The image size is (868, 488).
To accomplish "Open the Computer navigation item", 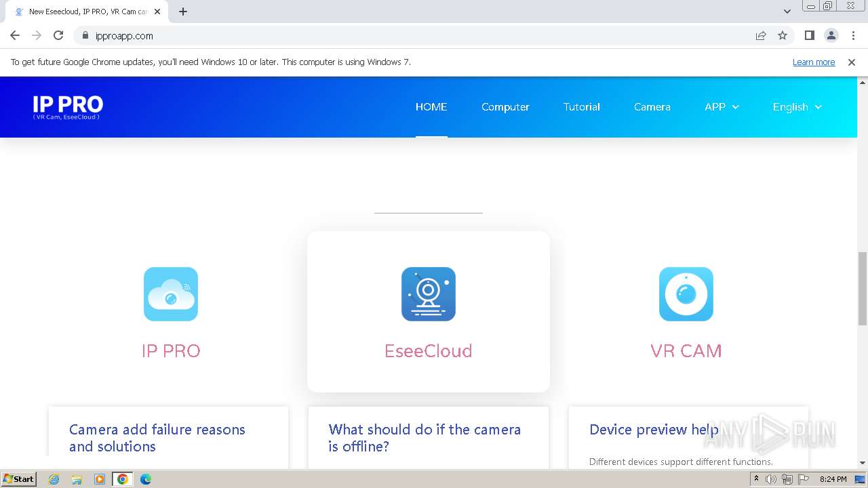I will point(505,107).
